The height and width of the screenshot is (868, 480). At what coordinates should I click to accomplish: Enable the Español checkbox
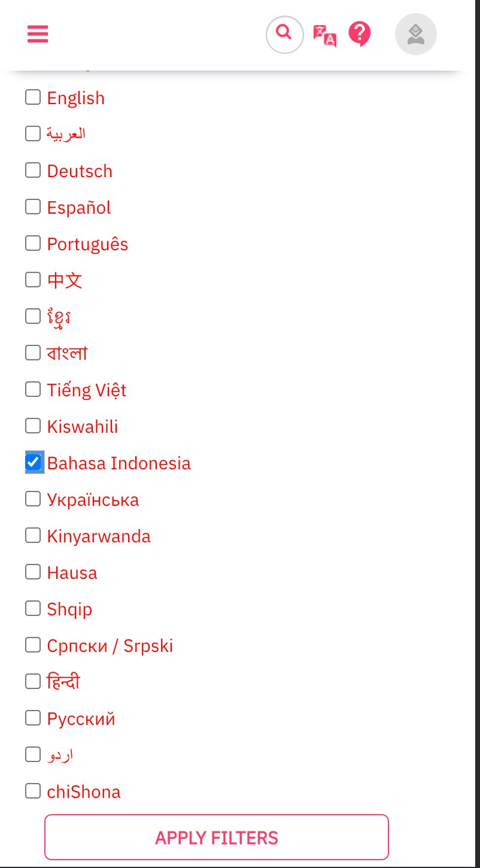point(33,207)
